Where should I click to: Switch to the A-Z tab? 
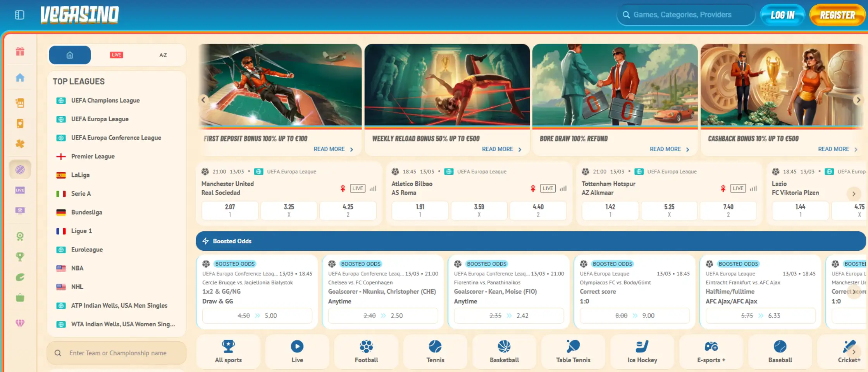(x=163, y=55)
